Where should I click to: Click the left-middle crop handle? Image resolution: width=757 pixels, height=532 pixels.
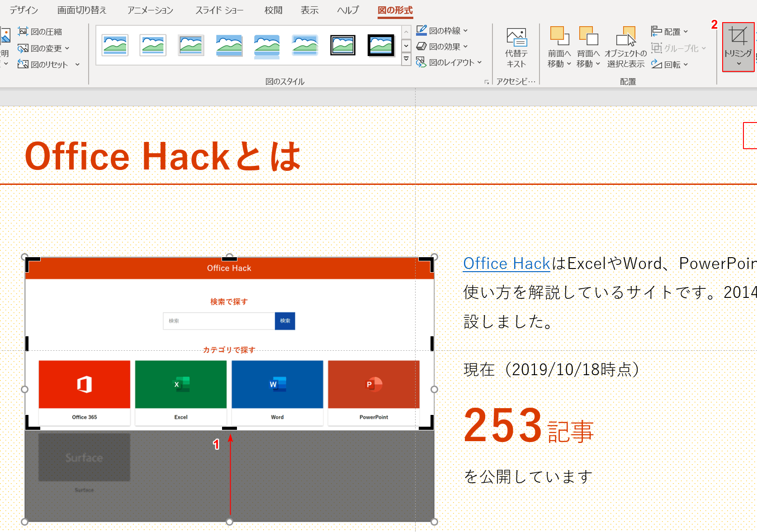27,344
